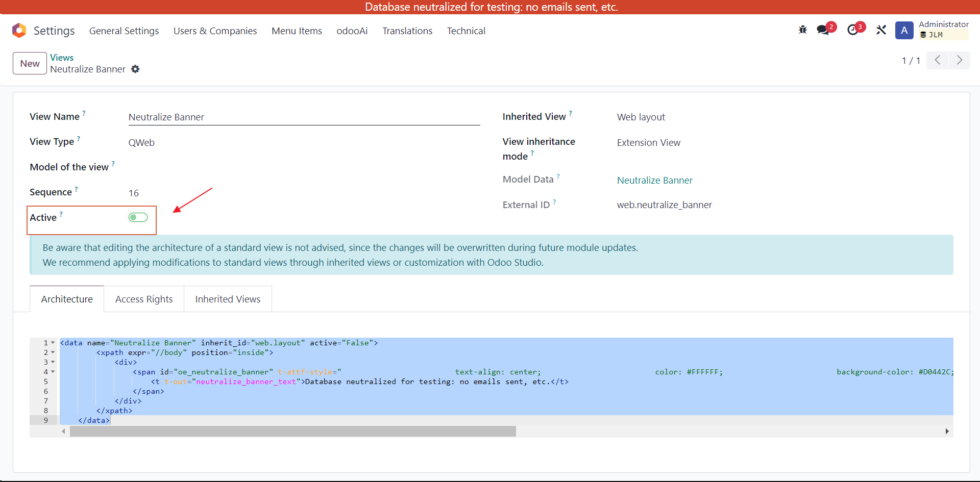Open the Neutralize Banner model data link
This screenshot has height=482, width=980.
click(655, 180)
